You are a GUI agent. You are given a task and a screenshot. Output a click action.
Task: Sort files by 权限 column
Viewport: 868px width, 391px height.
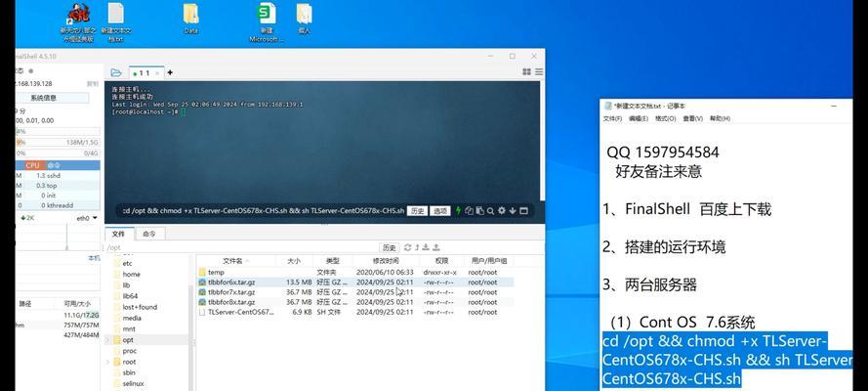(441, 261)
